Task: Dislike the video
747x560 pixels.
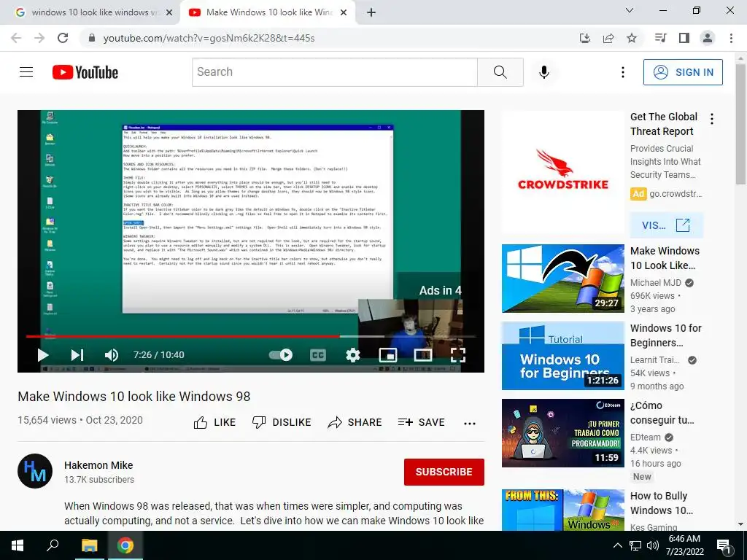Action: [282, 422]
